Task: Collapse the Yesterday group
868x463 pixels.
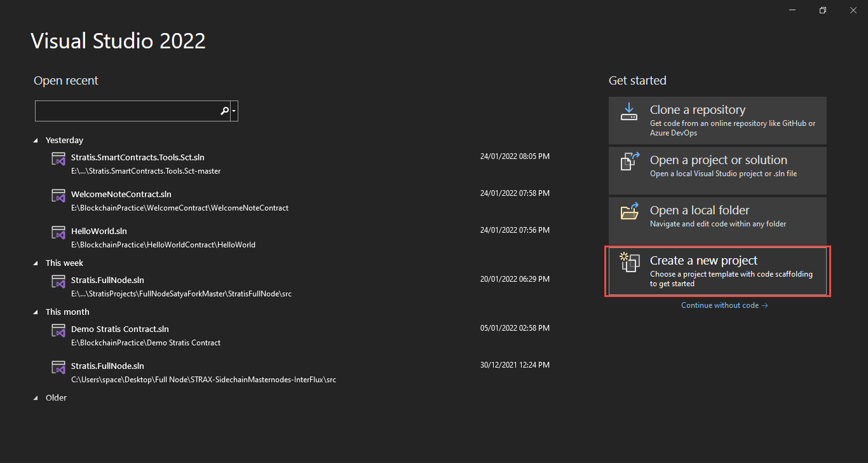Action: [x=36, y=140]
